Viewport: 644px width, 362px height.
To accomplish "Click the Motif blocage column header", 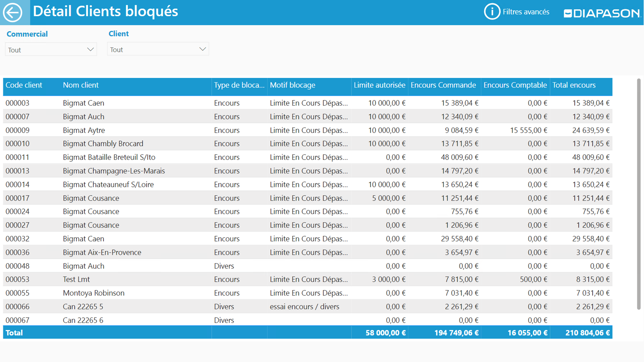I will click(292, 85).
